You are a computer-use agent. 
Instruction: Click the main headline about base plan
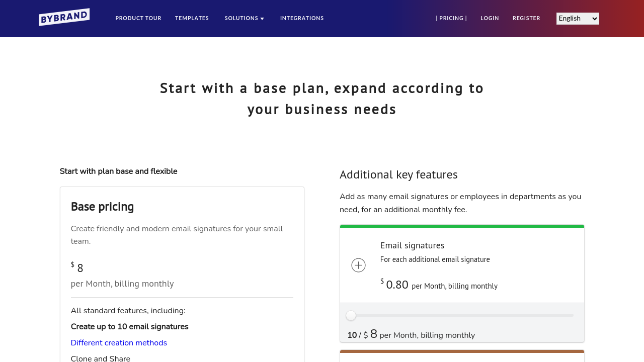(x=322, y=99)
